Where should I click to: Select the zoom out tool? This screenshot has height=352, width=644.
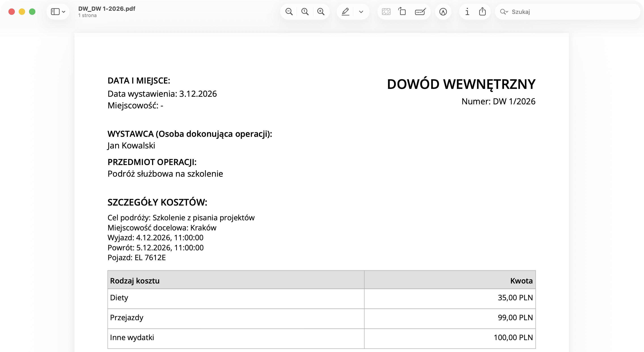[x=289, y=11]
